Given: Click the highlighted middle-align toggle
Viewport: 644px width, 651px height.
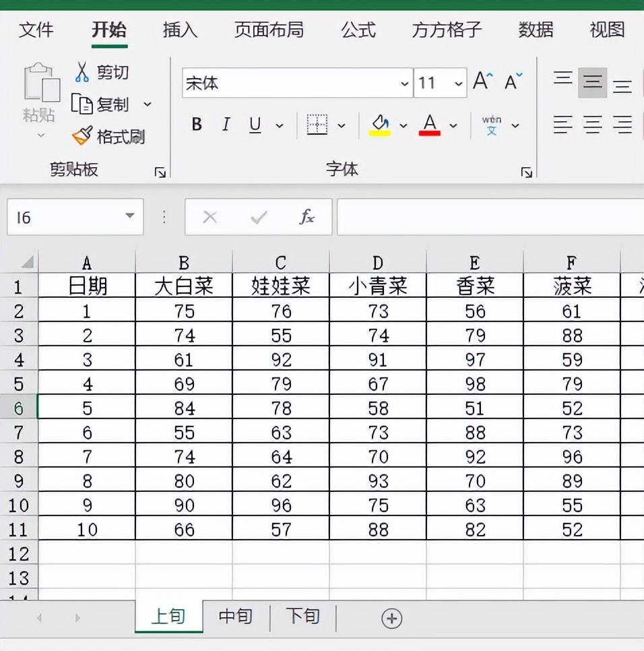Looking at the screenshot, I should coord(592,82).
